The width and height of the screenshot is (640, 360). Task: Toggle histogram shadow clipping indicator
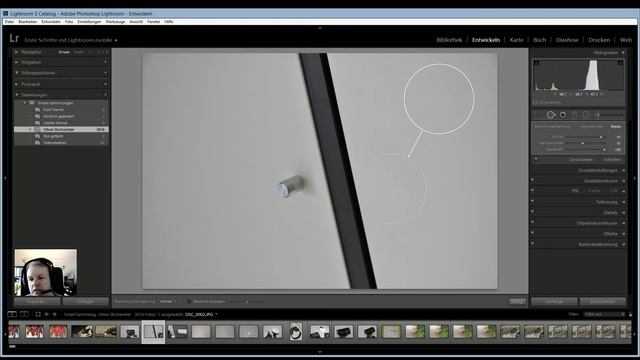point(537,62)
